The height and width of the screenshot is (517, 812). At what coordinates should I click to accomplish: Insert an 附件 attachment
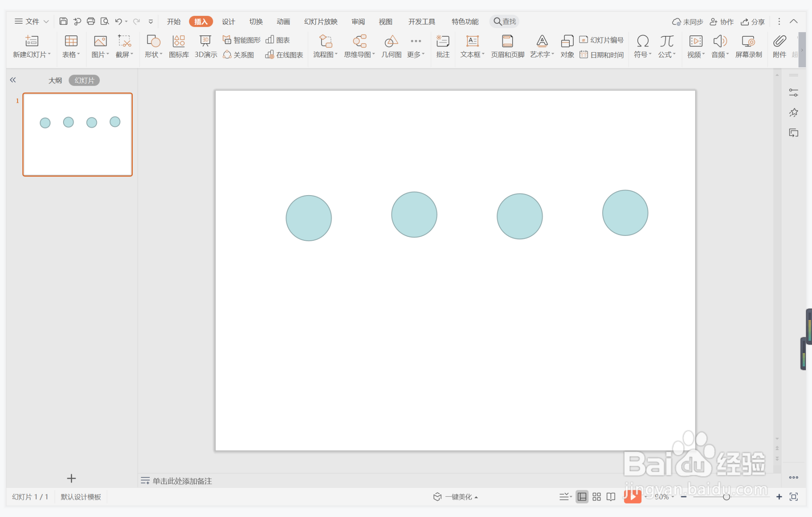pyautogui.click(x=779, y=46)
